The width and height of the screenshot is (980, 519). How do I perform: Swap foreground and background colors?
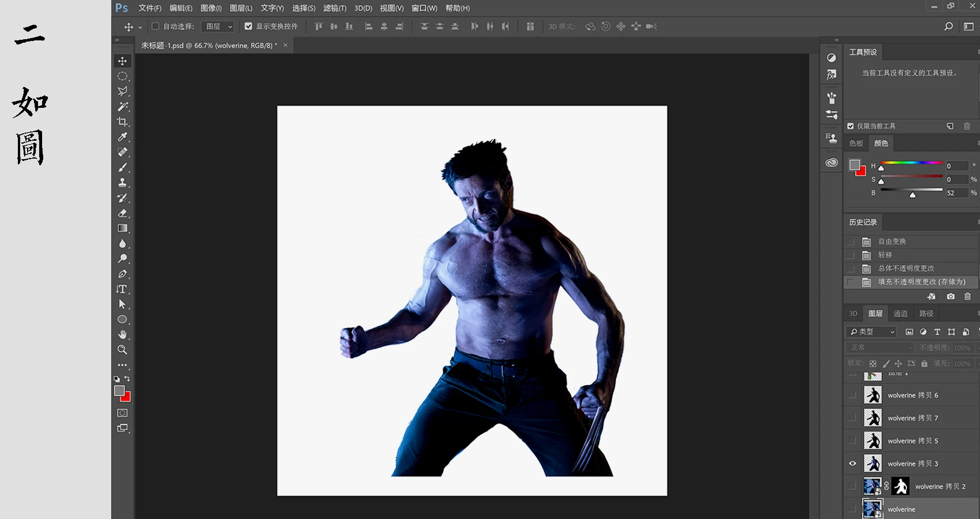(x=127, y=379)
